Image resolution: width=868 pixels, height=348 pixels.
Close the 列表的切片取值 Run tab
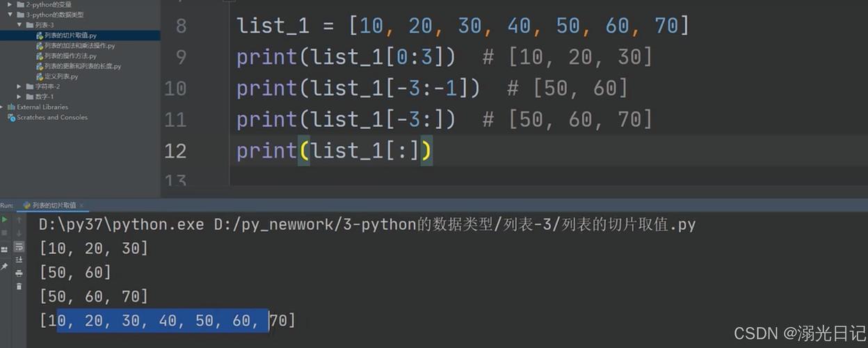tap(82, 205)
